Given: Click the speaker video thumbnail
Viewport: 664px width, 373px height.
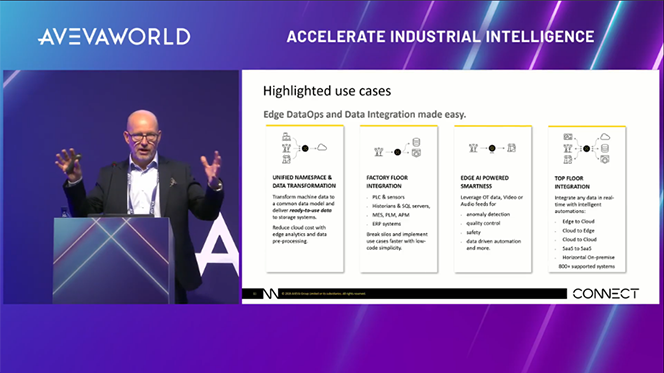Looking at the screenshot, I should coord(121,187).
